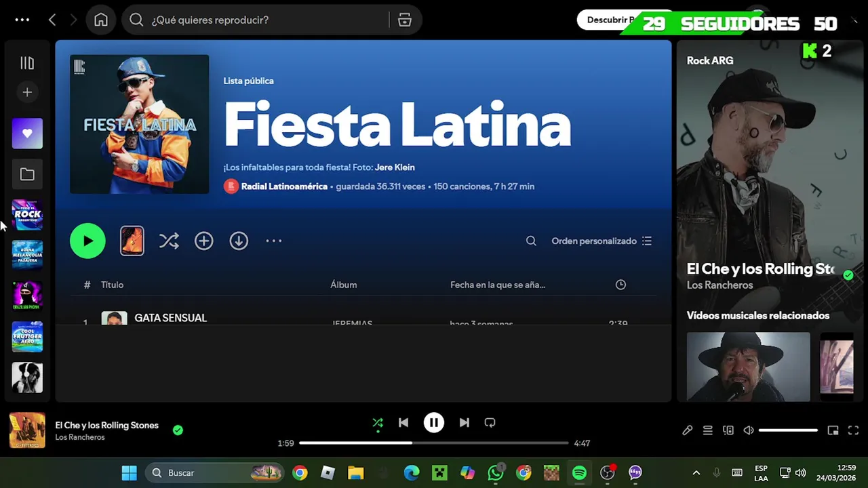The width and height of the screenshot is (868, 488).
Task: Save the playlist to Your Library
Action: pos(204,241)
